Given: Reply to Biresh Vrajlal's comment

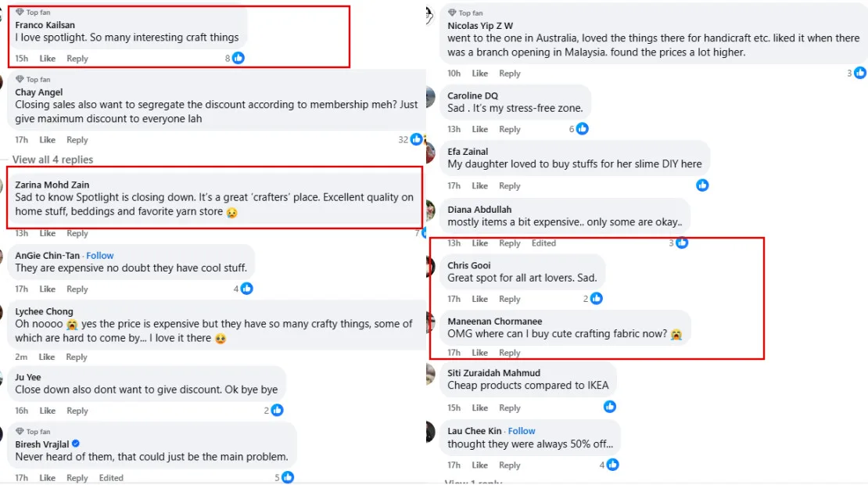Looking at the screenshot, I should coord(77,478).
